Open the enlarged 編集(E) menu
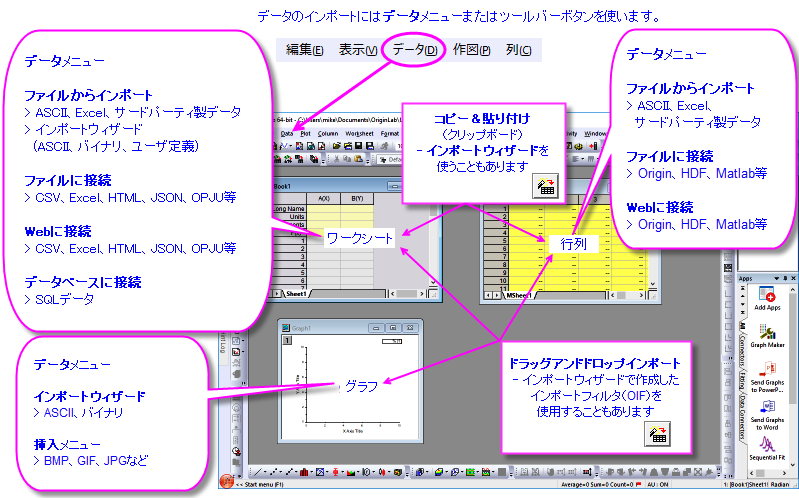 point(304,50)
